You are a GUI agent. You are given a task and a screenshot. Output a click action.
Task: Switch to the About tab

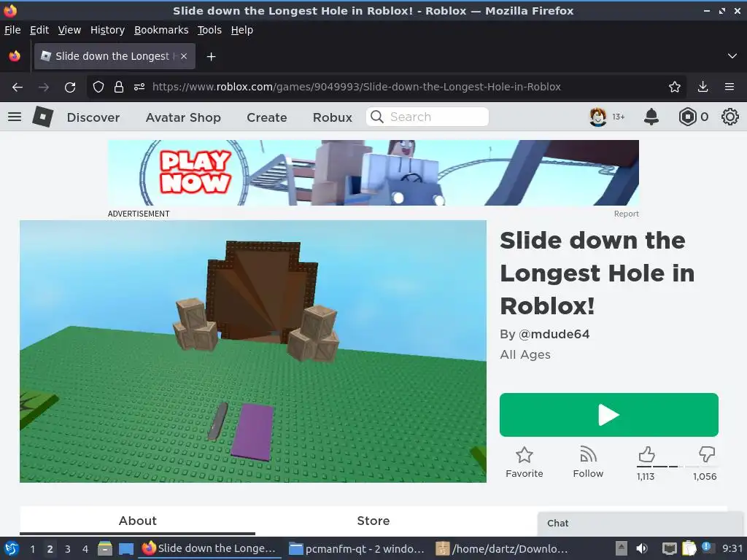137,521
